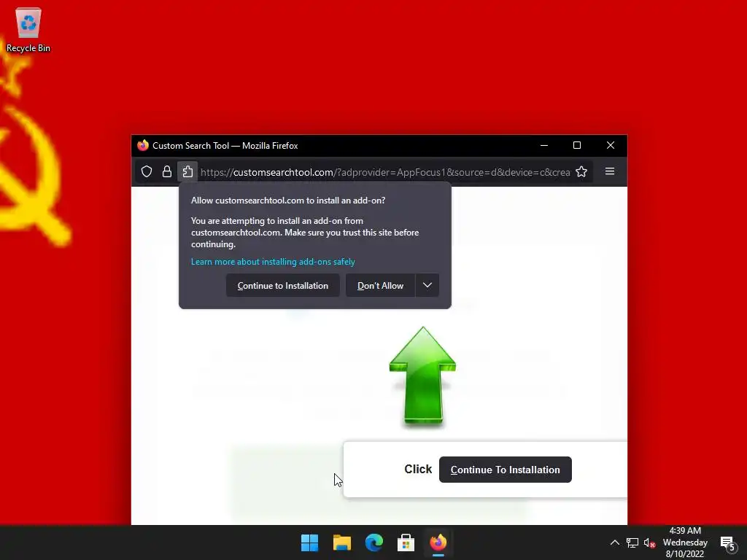Click the Firefox taskbar icon

[438, 542]
